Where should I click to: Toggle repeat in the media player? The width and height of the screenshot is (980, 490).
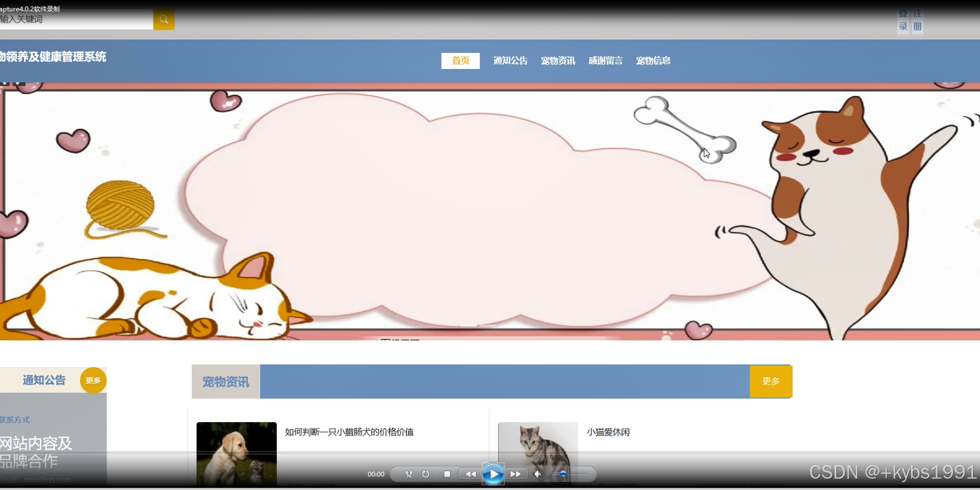pos(425,474)
